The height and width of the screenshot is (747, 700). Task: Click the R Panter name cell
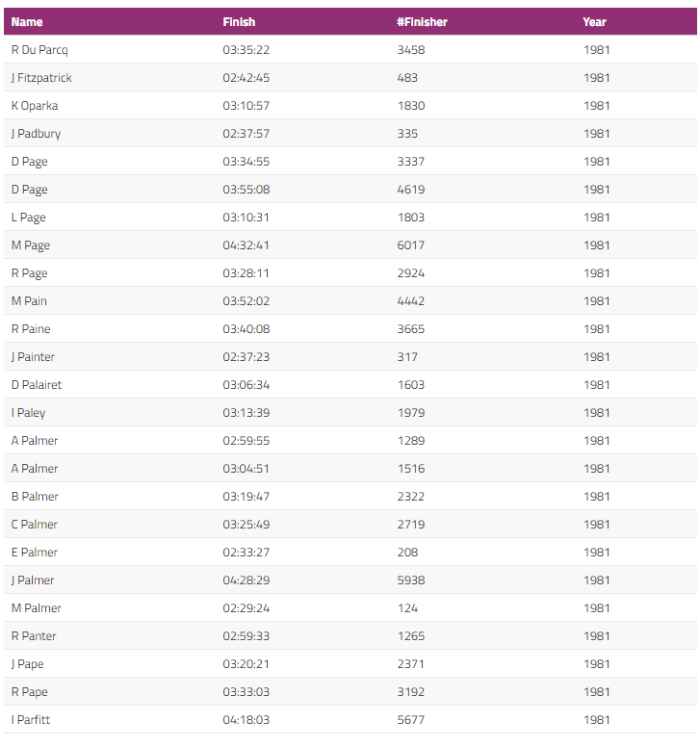pyautogui.click(x=34, y=635)
